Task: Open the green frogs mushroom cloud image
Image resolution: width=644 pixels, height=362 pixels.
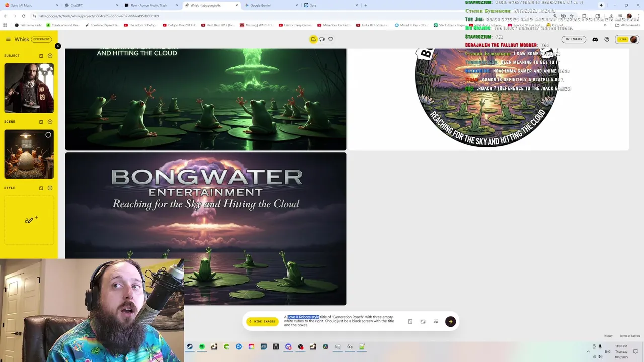Action: coord(206,99)
